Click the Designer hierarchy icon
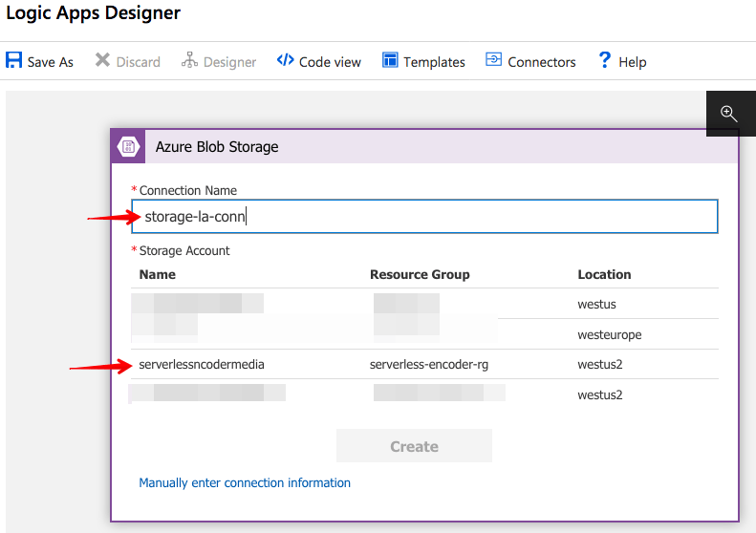 188,61
